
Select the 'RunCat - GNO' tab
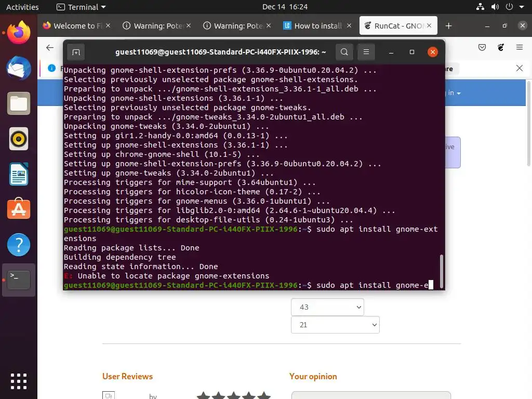[398, 26]
